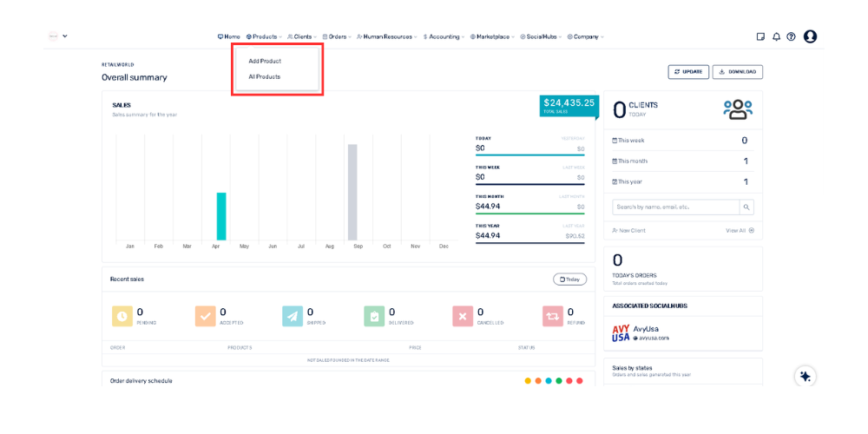
Task: Open the help question mark icon
Action: [x=791, y=36]
